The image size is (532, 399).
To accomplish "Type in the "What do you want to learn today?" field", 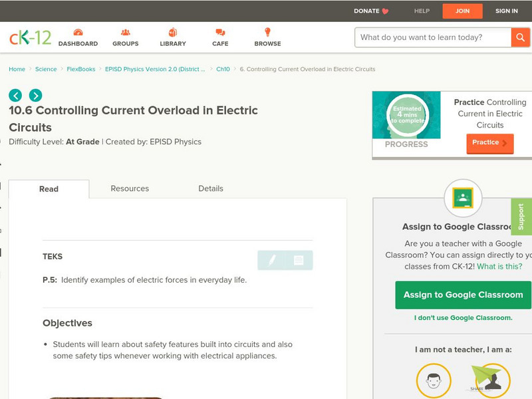I will click(433, 37).
